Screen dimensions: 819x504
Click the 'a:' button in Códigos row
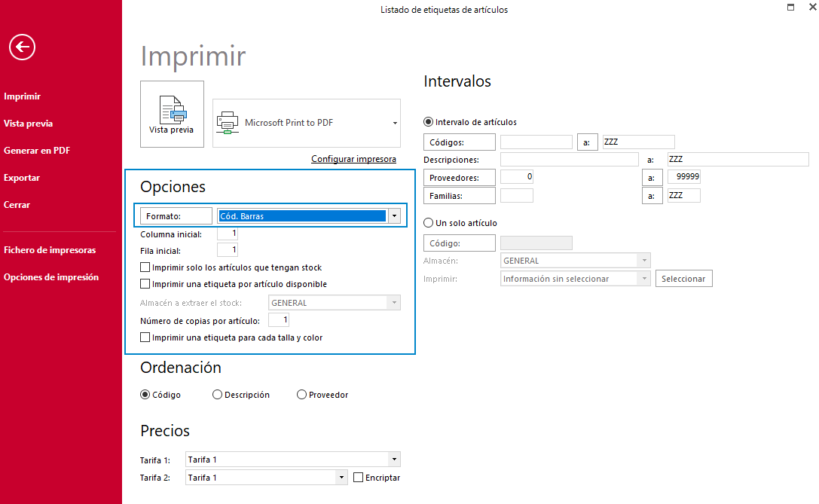(x=587, y=142)
